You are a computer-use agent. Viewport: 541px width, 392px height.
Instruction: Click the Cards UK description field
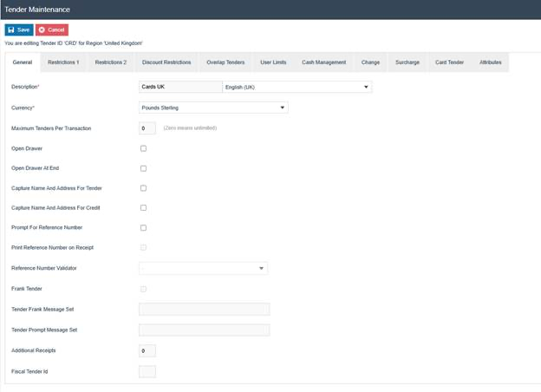180,88
